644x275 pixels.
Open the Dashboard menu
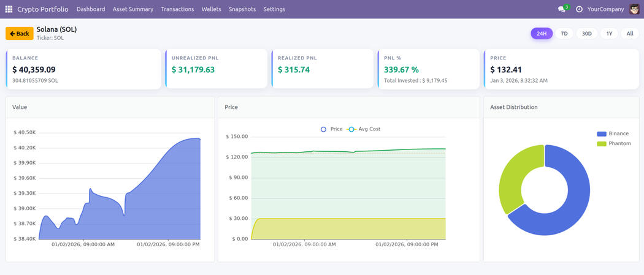(91, 9)
